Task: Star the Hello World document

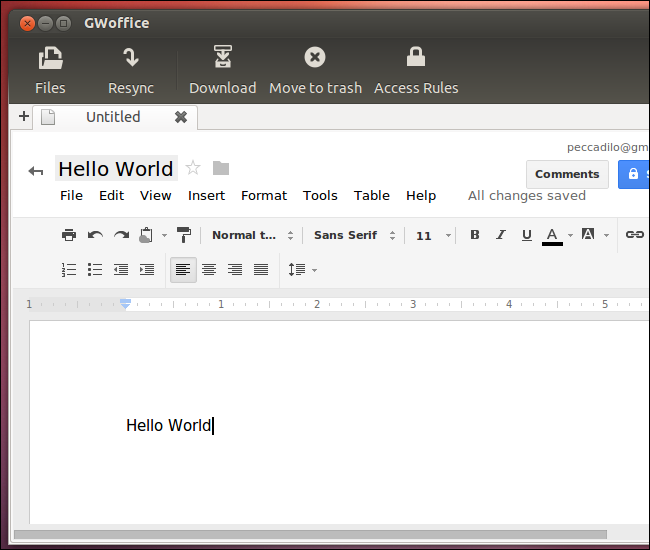Action: coord(193,168)
